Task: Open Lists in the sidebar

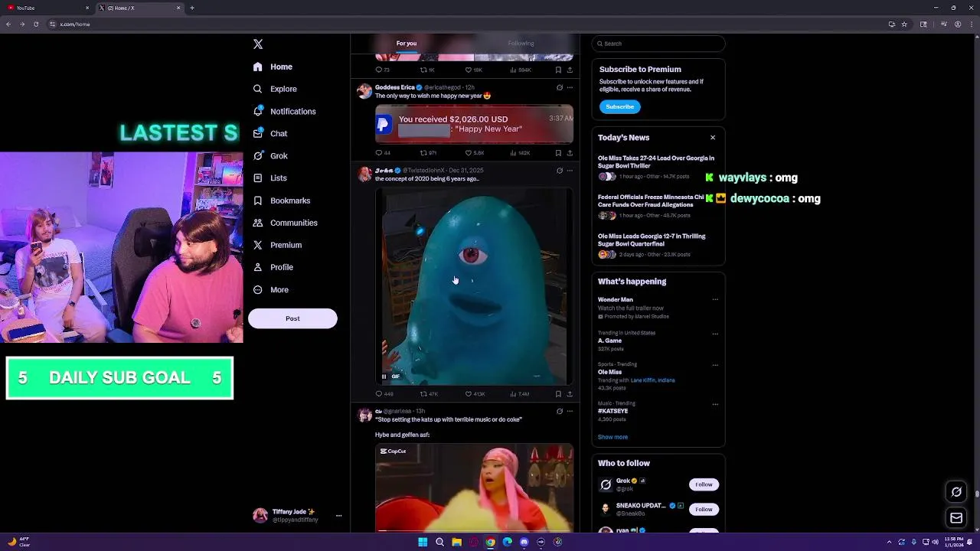Action: 270,178
